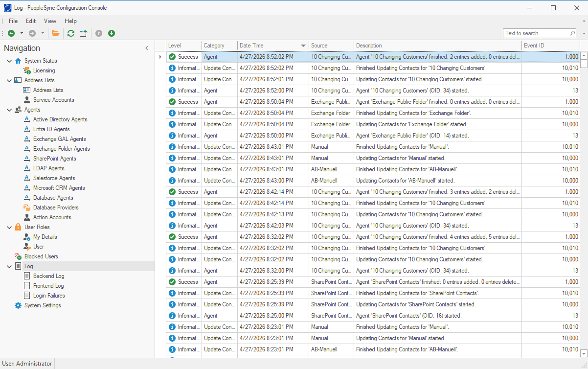Screen dimensions: 588x369
Task: Select Database Agents
Action: [x=53, y=198]
